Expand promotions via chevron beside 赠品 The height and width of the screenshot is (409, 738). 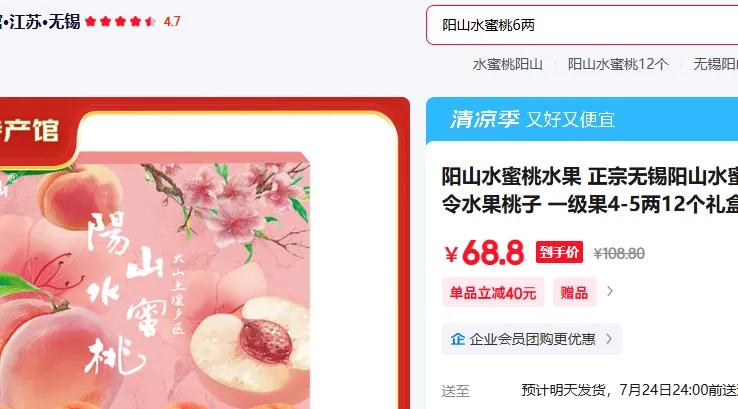click(610, 291)
